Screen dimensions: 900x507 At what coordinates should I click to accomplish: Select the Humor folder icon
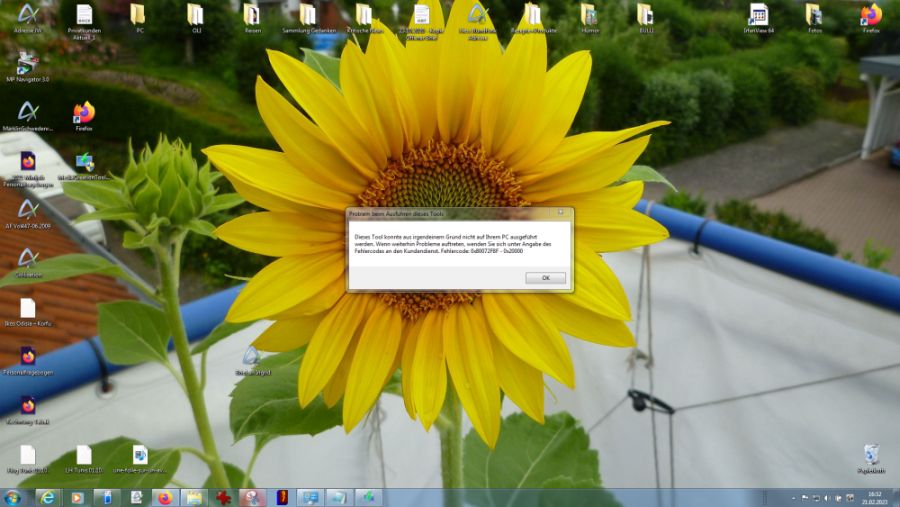[589, 15]
